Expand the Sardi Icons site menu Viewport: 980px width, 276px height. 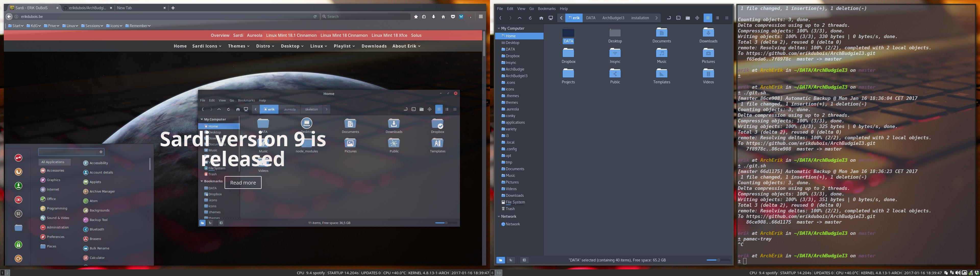(207, 46)
